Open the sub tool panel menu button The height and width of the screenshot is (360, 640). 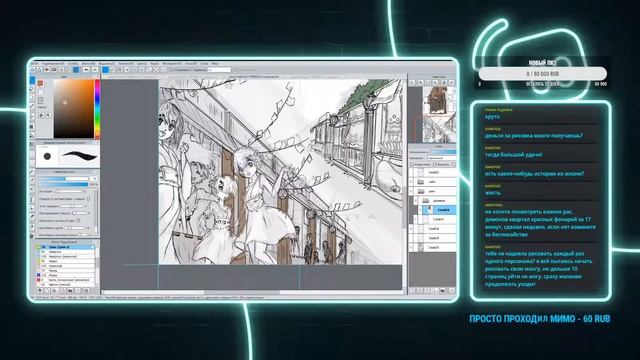pos(97,142)
